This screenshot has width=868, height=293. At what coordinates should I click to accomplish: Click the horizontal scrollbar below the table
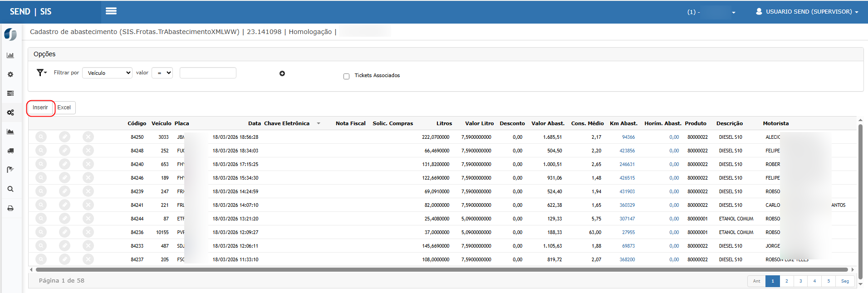click(x=441, y=269)
